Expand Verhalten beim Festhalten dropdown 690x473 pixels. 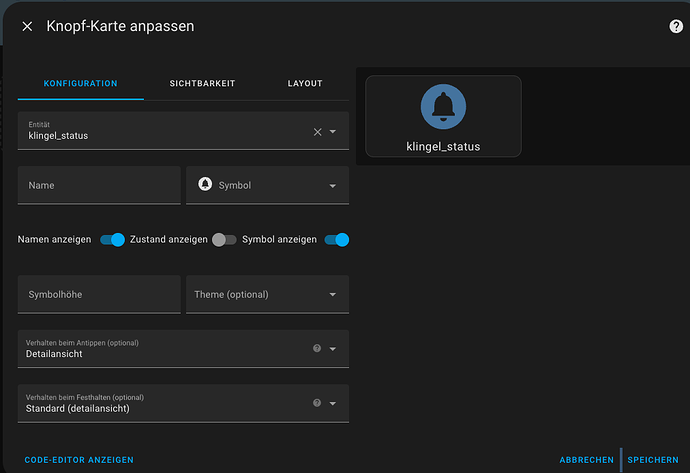click(333, 403)
